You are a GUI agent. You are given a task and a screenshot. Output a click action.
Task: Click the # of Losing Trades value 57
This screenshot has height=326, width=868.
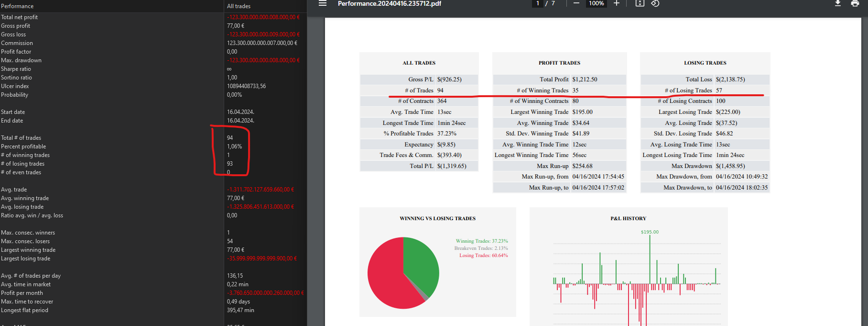pyautogui.click(x=719, y=90)
